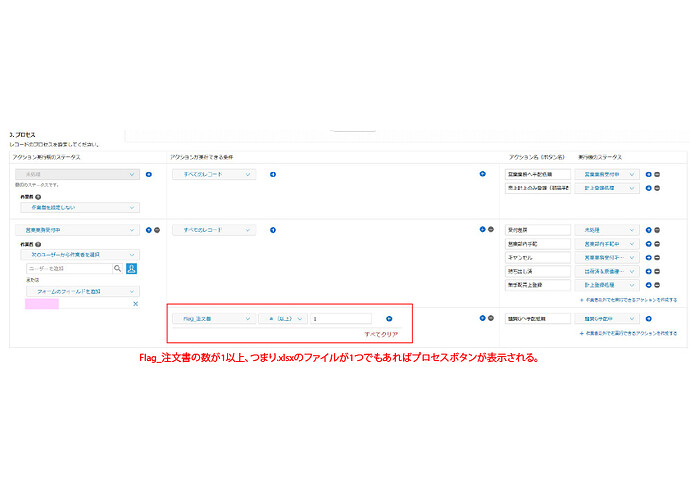Click the plus icon beside the 営業業務受付中 status dropdown

(x=148, y=230)
